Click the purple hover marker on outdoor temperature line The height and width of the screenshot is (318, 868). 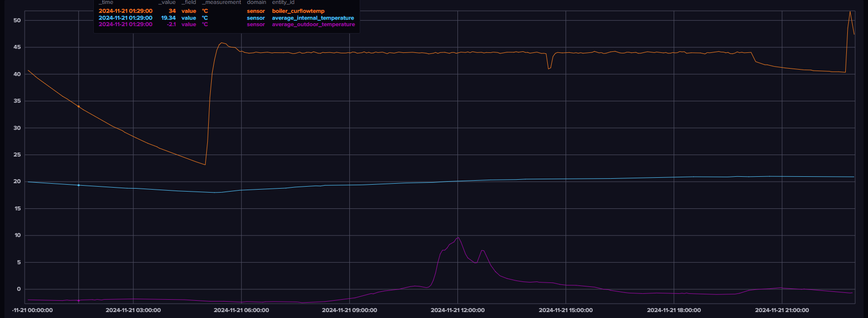pos(78,300)
